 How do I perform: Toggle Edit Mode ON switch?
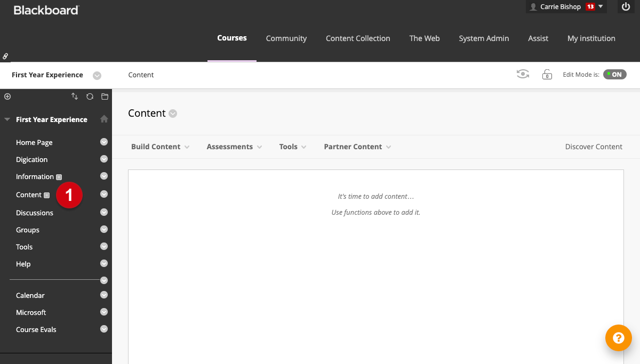(614, 75)
